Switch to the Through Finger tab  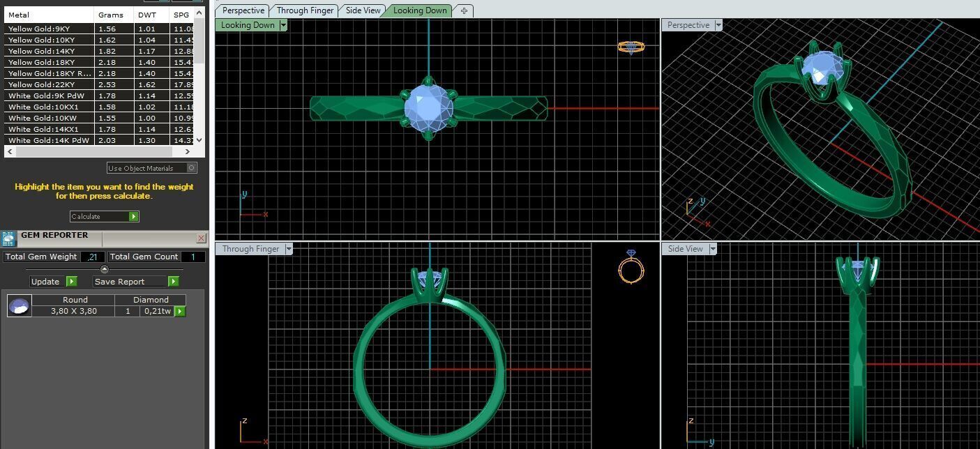305,10
